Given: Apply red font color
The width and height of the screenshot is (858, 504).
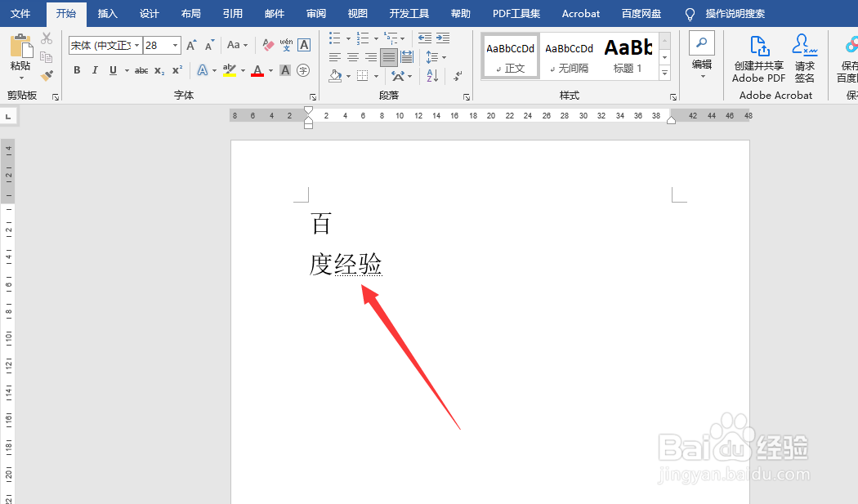Looking at the screenshot, I should tap(257, 70).
